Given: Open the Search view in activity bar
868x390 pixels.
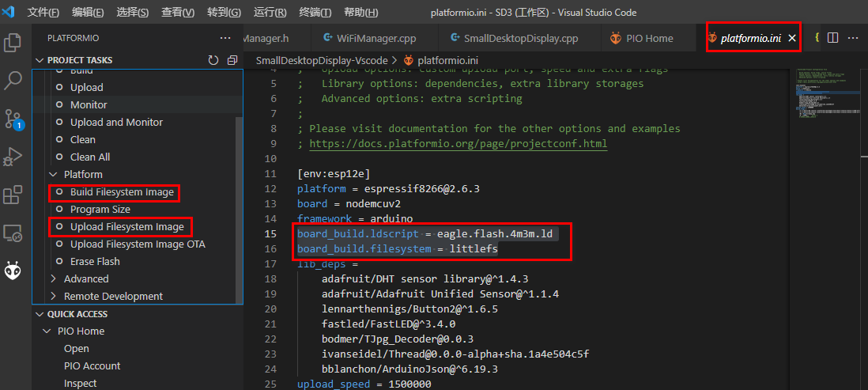Looking at the screenshot, I should click(x=13, y=81).
